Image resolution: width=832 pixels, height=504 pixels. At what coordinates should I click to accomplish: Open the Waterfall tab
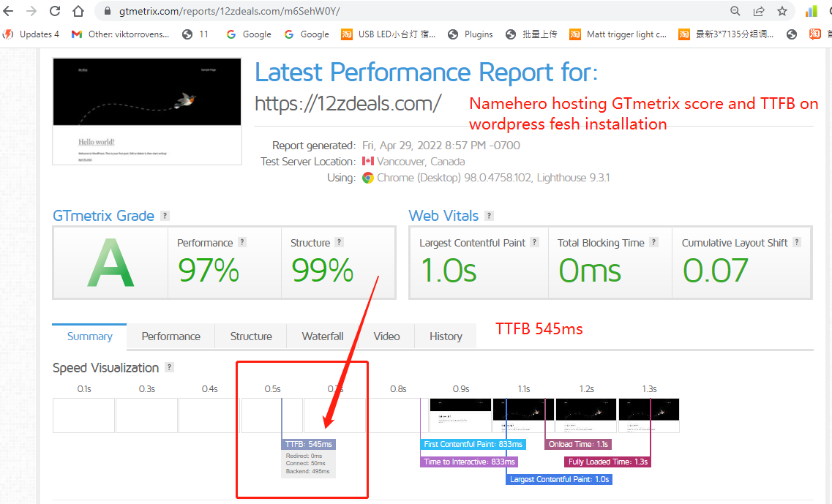pos(323,336)
